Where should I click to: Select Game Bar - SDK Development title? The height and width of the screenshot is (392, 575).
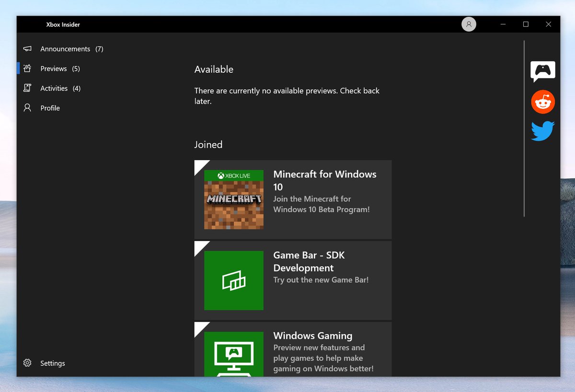coord(309,262)
